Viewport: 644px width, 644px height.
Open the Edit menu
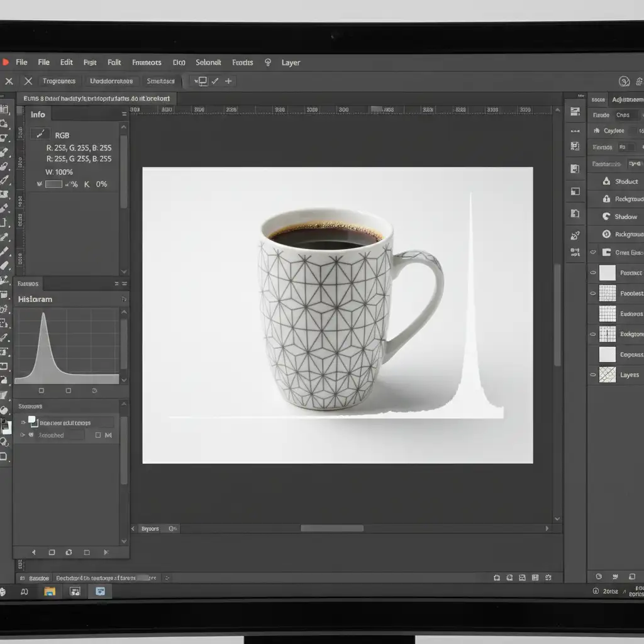(x=67, y=62)
